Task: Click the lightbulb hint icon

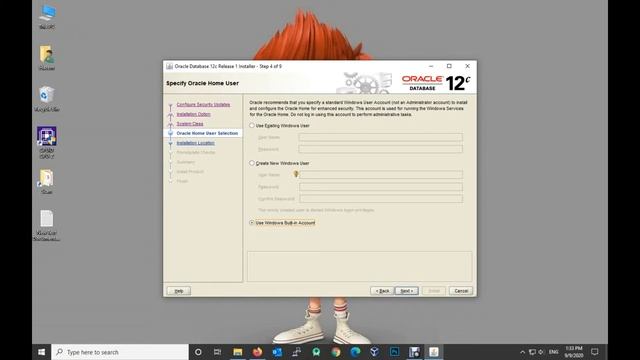Action: [296, 174]
